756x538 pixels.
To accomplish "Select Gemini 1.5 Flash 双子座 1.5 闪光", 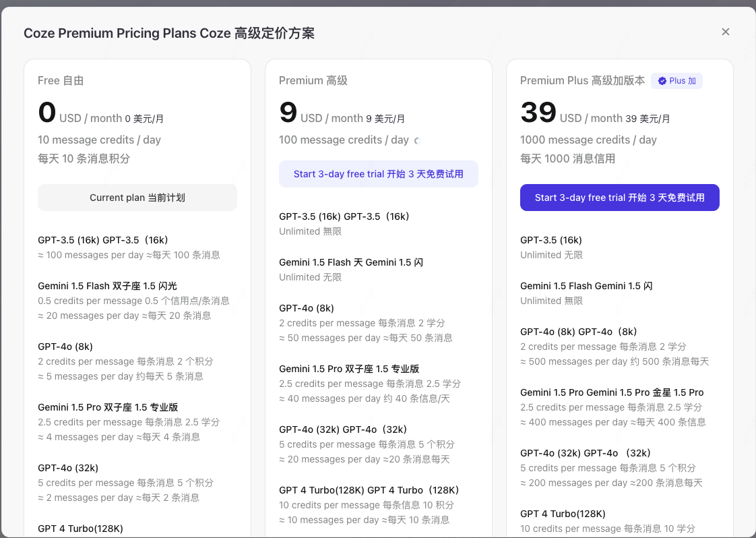I will [x=108, y=286].
